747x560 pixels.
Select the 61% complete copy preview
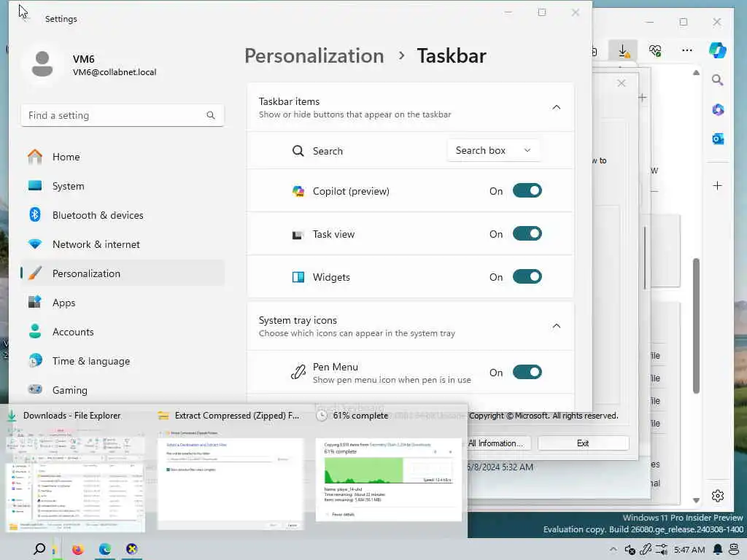tap(388, 480)
